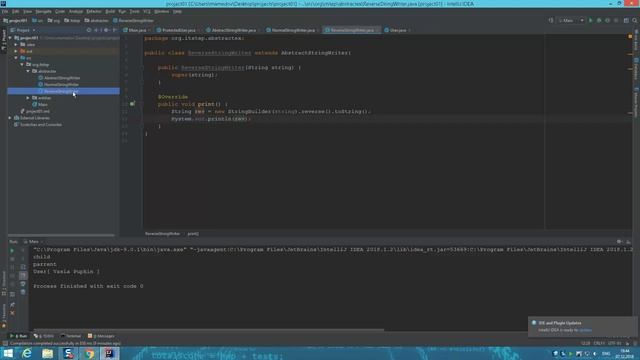Expand the entities package
The width and height of the screenshot is (640, 360).
28,98
